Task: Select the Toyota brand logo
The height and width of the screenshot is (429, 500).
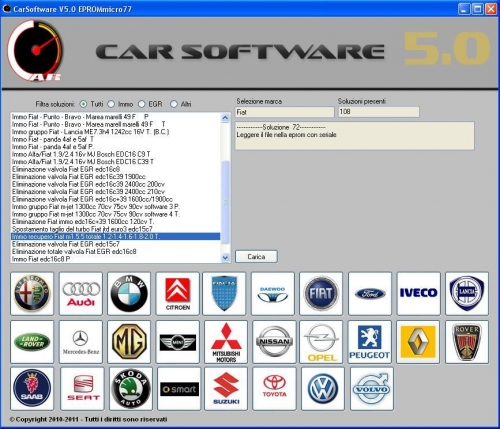Action: [x=274, y=389]
